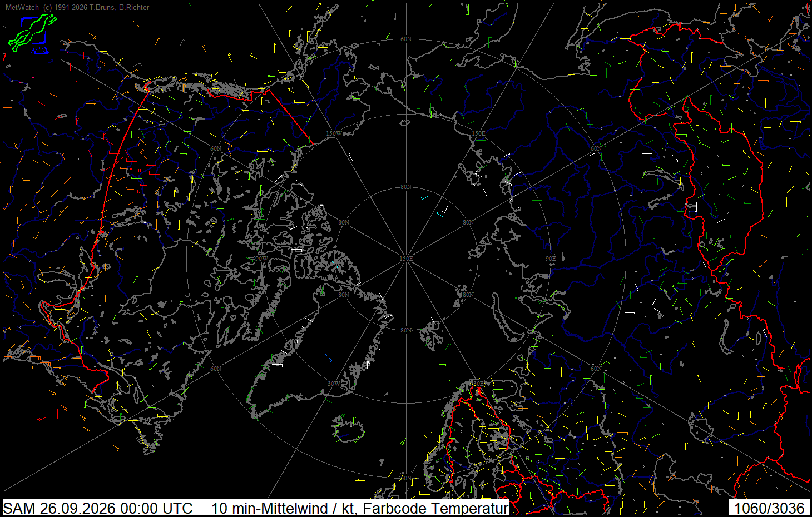Screen dimensions: 812x517
Task: Click the 90W meridian label
Action: click(x=260, y=258)
